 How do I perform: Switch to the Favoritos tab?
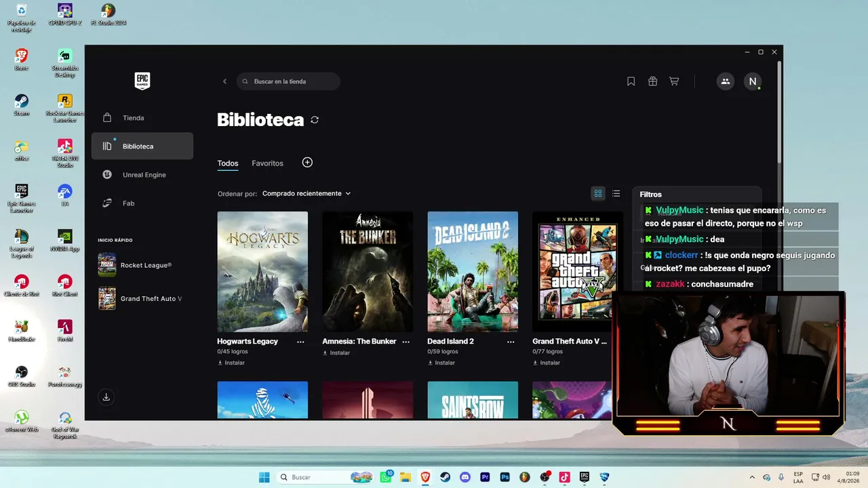[x=267, y=163]
